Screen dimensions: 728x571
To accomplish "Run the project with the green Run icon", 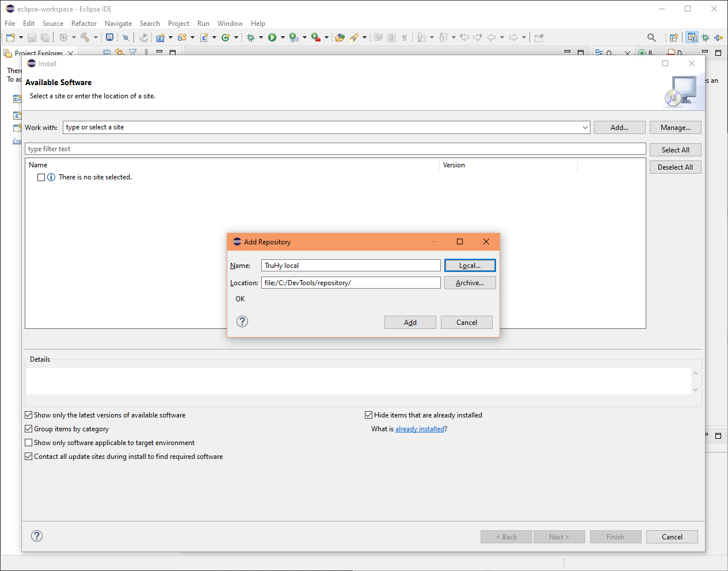I will coord(273,37).
